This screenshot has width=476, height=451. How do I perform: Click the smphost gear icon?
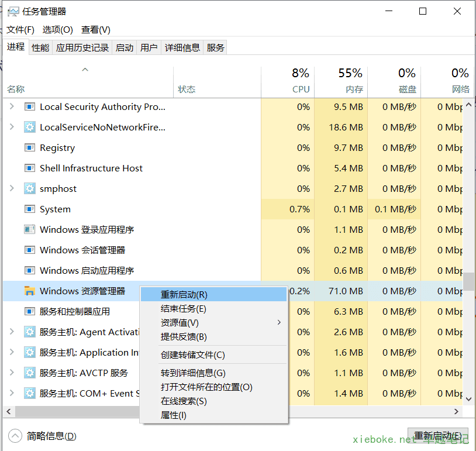[29, 189]
